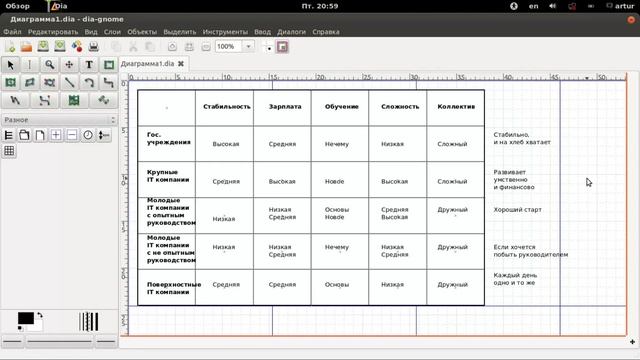Cut selection with scissors icon
Screen dimensions: 640x360
(x=133, y=47)
